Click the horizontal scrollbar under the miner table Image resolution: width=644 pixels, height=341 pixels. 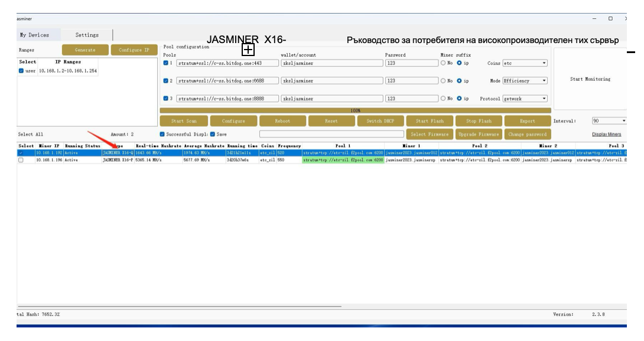179,306
